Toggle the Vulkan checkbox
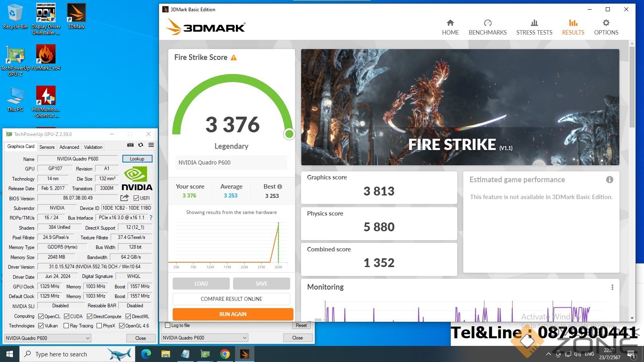Viewport: 644px width, 362px height. click(x=41, y=326)
